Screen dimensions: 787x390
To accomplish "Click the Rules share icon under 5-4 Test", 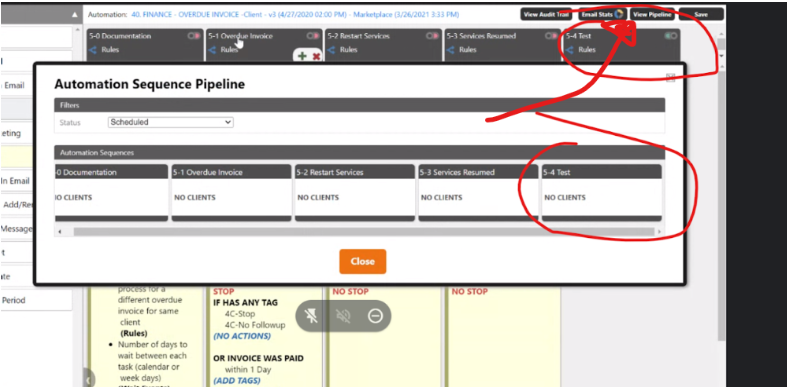I will point(570,50).
